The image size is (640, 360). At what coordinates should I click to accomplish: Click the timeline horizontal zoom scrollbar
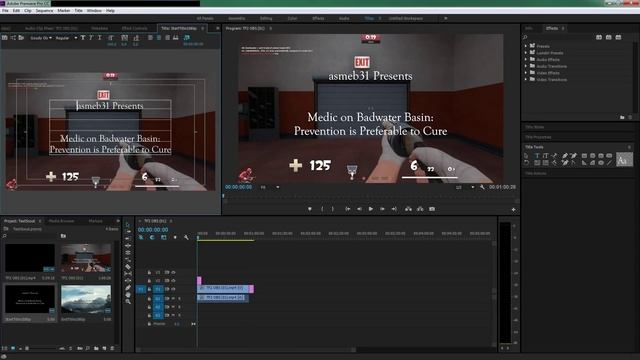tap(247, 350)
